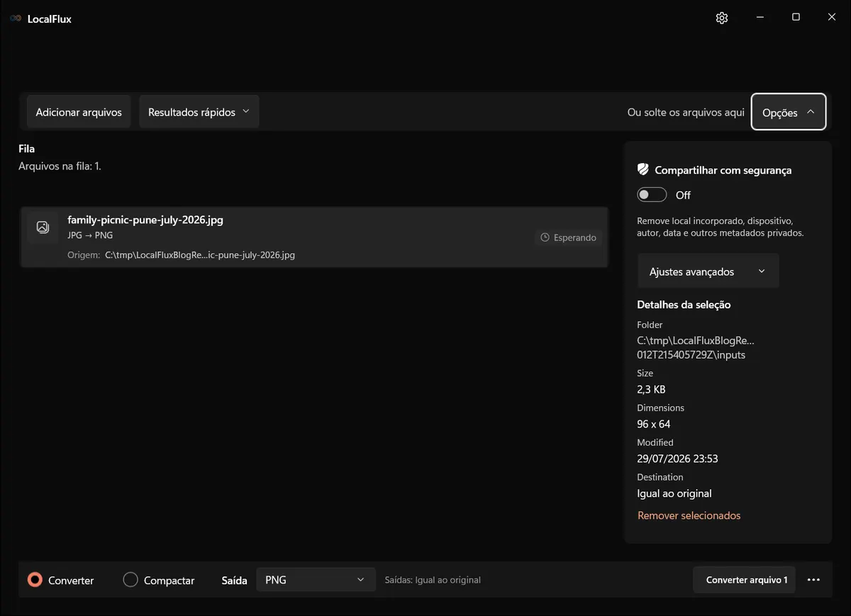This screenshot has height=616, width=851.
Task: Click the LocalFlux infinity logo icon
Action: click(x=16, y=18)
